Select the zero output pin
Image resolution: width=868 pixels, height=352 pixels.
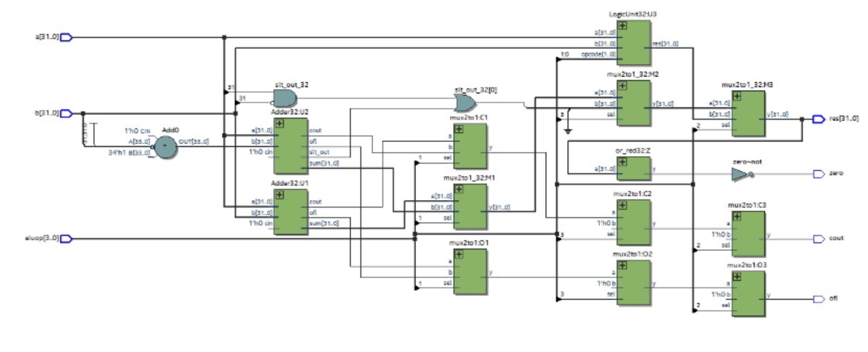(x=818, y=174)
